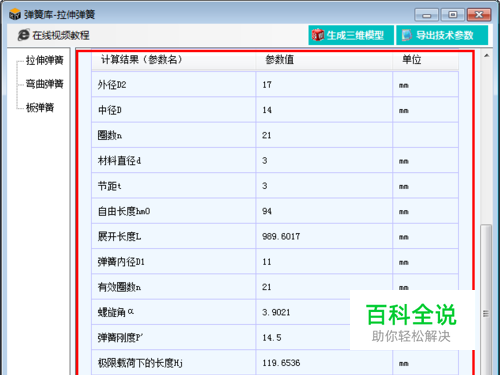This screenshot has width=500, height=375.
Task: Select the 有效圈数n row label
Action: [119, 287]
